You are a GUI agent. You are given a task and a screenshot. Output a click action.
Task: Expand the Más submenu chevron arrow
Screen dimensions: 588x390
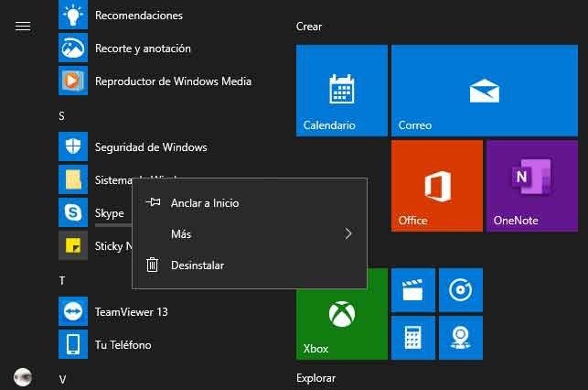[348, 233]
